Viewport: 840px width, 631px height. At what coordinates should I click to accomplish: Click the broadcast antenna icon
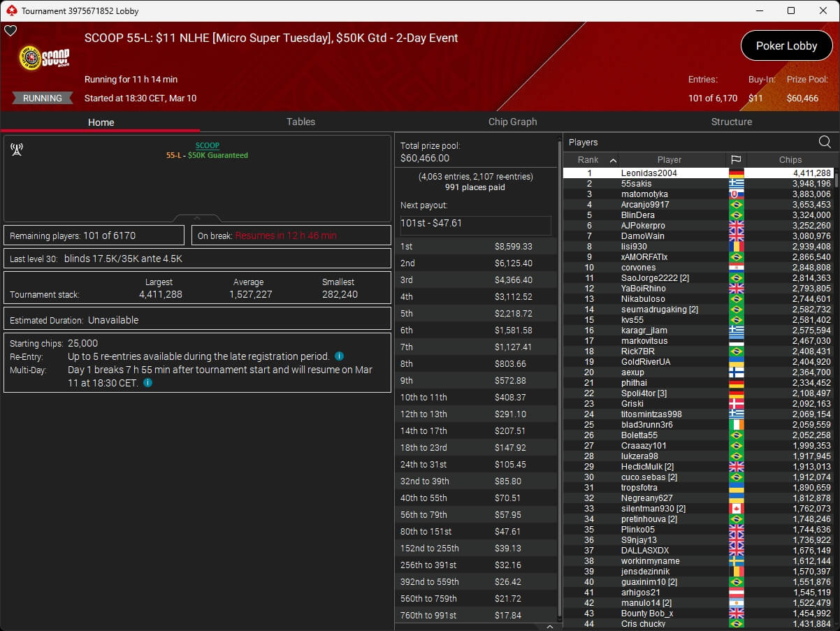[17, 150]
